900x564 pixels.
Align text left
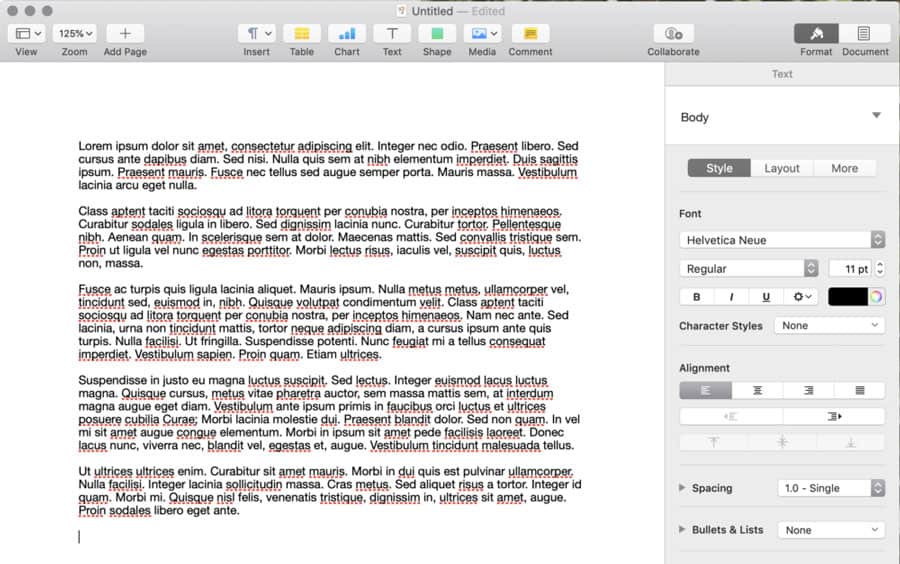click(x=705, y=390)
